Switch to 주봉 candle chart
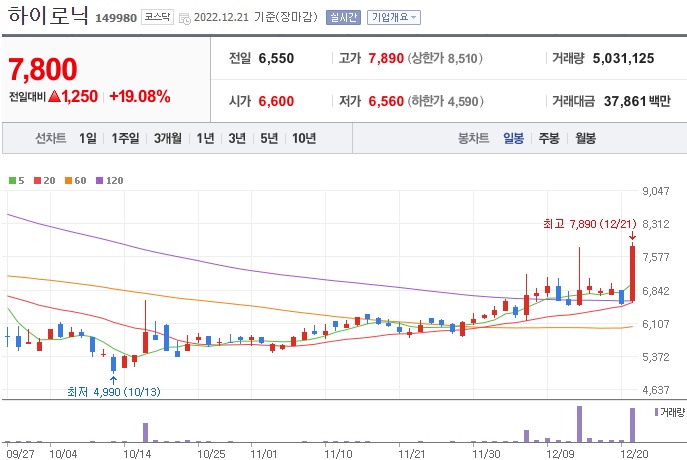The height and width of the screenshot is (460, 687). point(549,138)
